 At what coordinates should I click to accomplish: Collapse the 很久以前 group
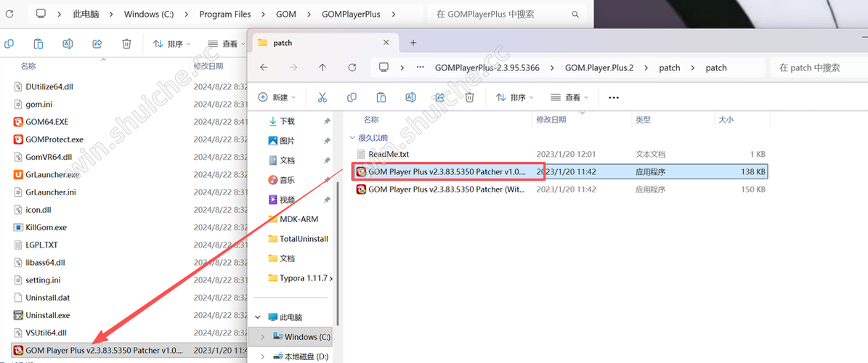click(x=352, y=137)
